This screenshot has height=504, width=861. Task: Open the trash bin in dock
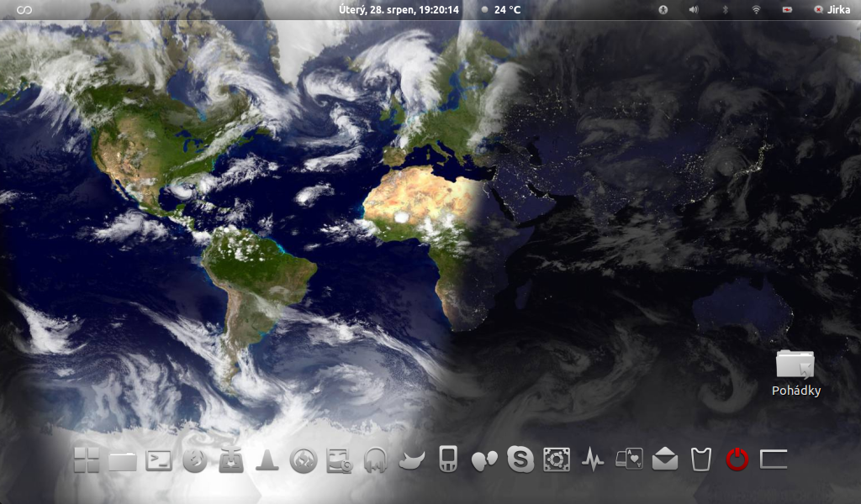pyautogui.click(x=701, y=459)
